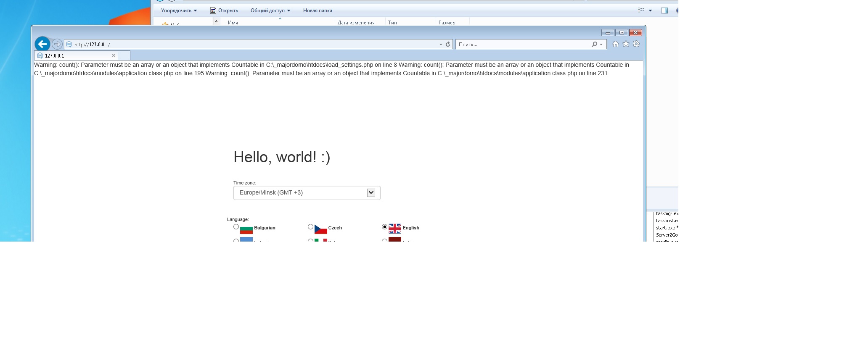Click the site icon in the address bar
Image resolution: width=868 pixels, height=363 pixels.
point(69,44)
